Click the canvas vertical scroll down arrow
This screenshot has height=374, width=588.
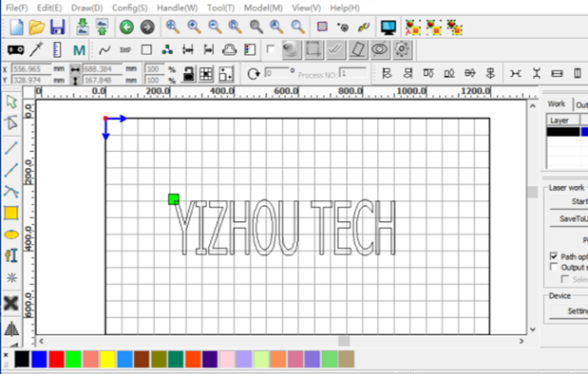(x=533, y=329)
